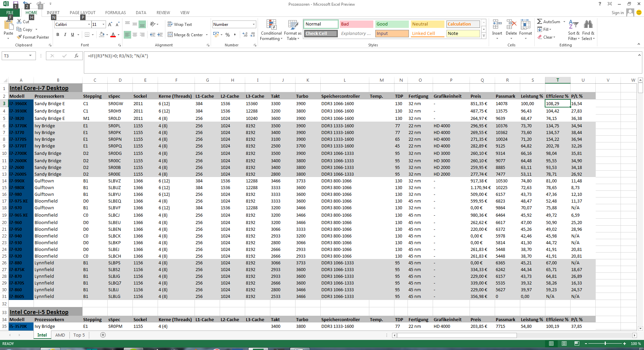Click Sign in
This screenshot has width=644, height=350.
click(618, 13)
